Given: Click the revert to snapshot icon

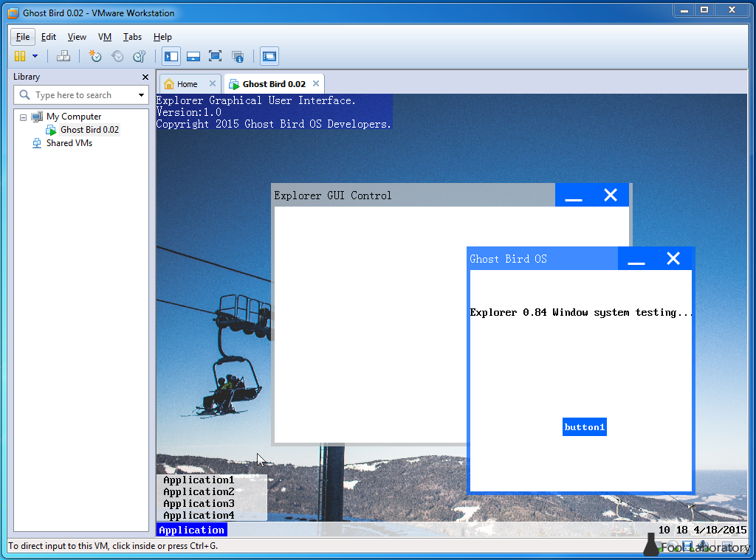Looking at the screenshot, I should 117,56.
